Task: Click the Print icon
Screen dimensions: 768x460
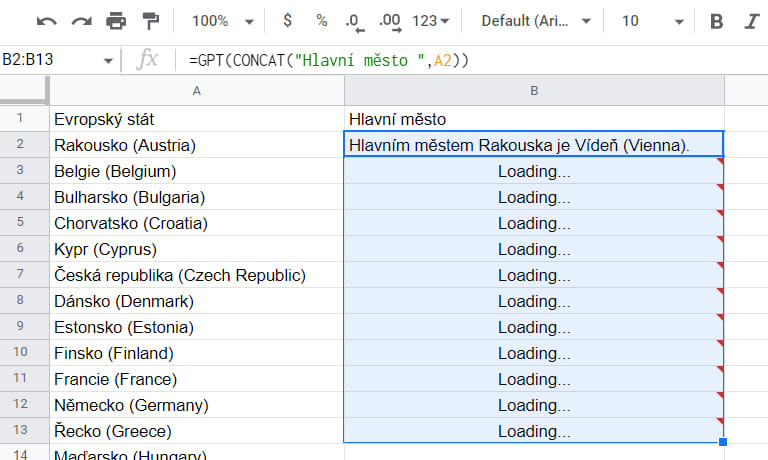Action: 116,21
